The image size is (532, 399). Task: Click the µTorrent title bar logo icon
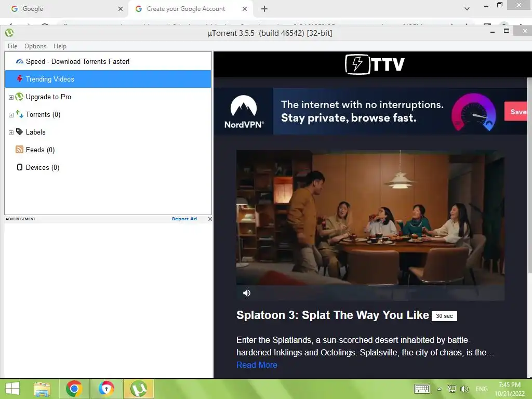[x=9, y=33]
